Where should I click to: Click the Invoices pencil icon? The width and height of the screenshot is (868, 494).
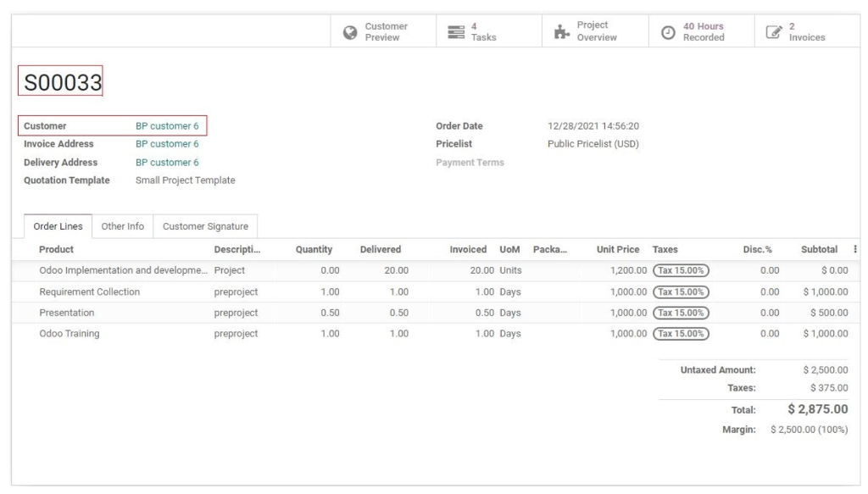tap(774, 32)
